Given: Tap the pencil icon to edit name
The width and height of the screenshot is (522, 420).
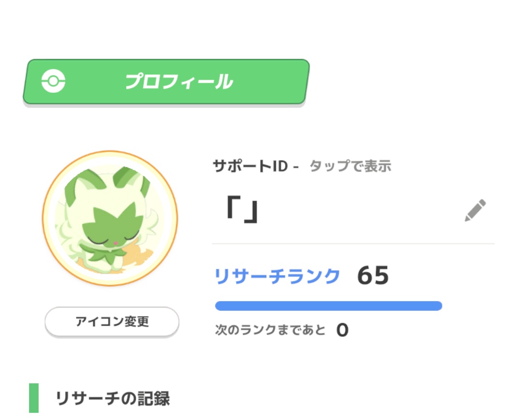Looking at the screenshot, I should (475, 210).
